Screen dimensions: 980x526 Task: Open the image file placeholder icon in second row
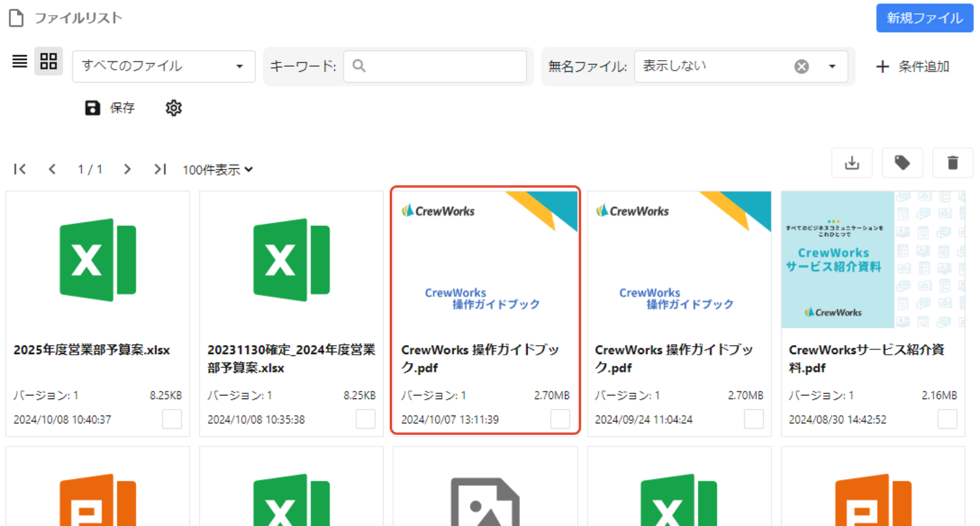coord(485,502)
